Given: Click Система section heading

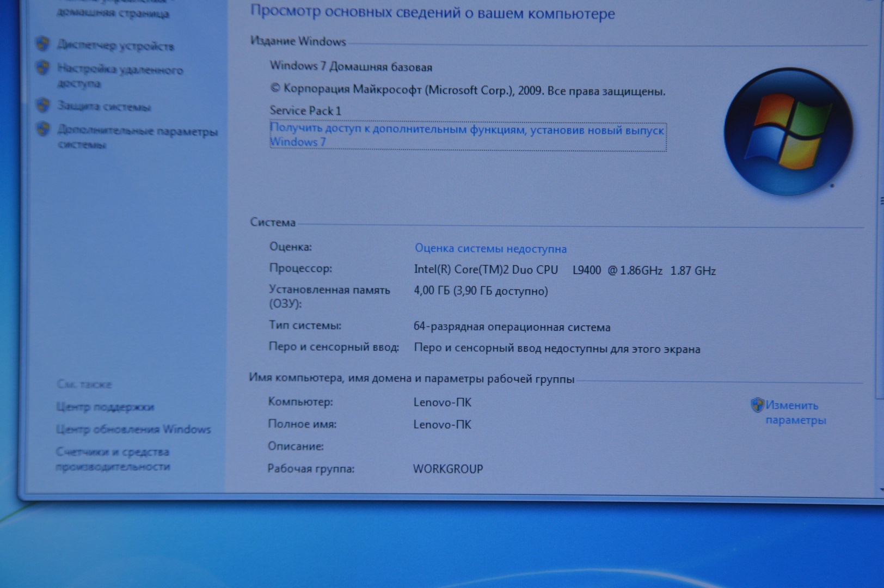Looking at the screenshot, I should [x=273, y=222].
